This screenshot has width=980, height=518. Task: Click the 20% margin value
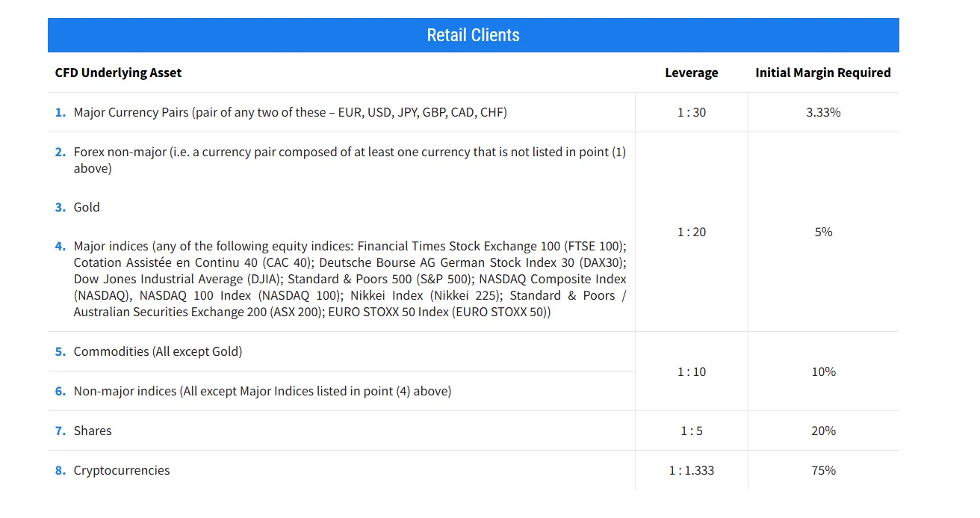click(823, 431)
